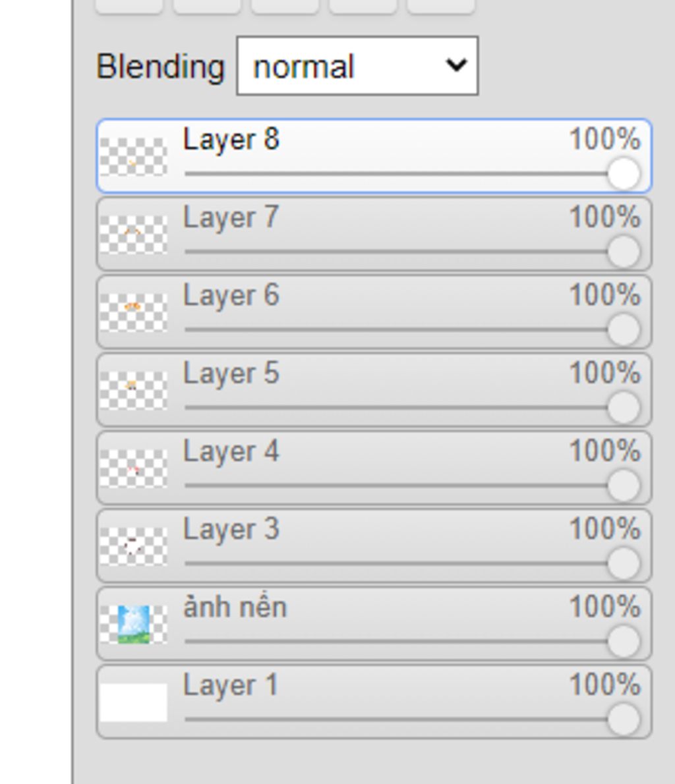Click the Layer 6 opacity slider track
Screen dimensions: 675x784
(396, 329)
